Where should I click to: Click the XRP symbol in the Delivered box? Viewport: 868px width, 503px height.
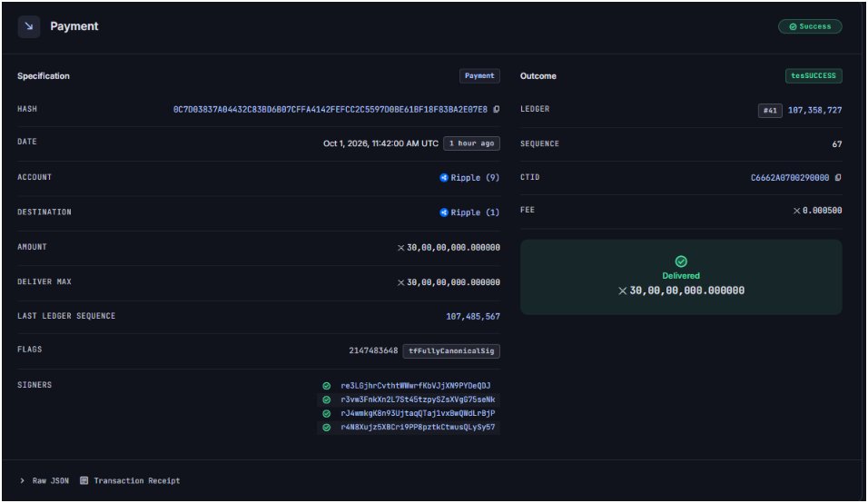622,291
